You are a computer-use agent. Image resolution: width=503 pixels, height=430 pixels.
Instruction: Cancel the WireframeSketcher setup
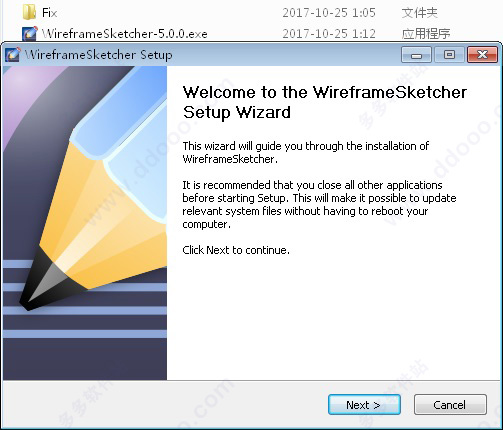[450, 405]
